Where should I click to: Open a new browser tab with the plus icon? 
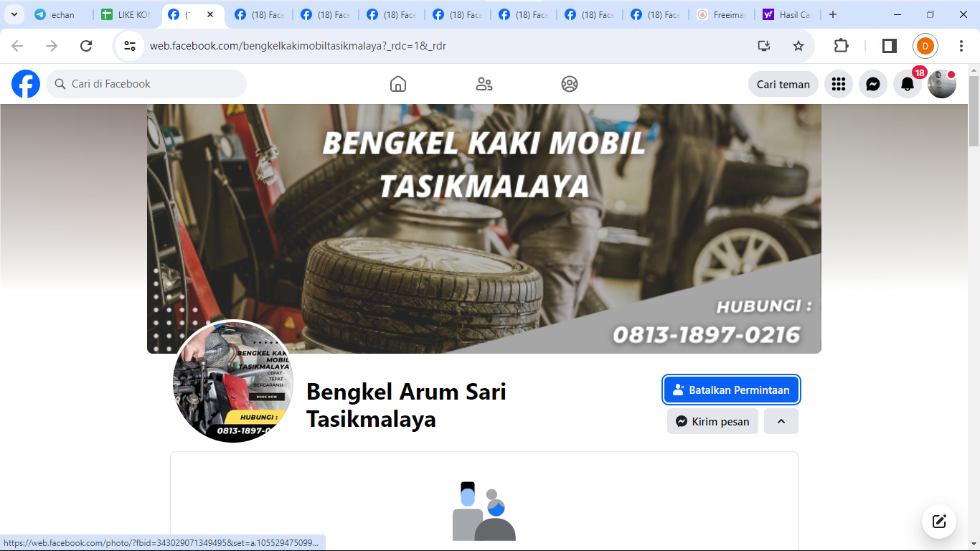[x=833, y=14]
